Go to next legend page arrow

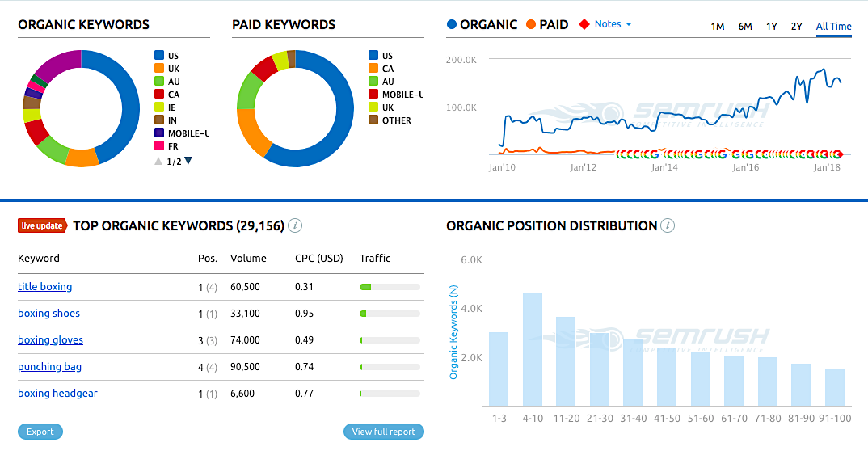[188, 161]
